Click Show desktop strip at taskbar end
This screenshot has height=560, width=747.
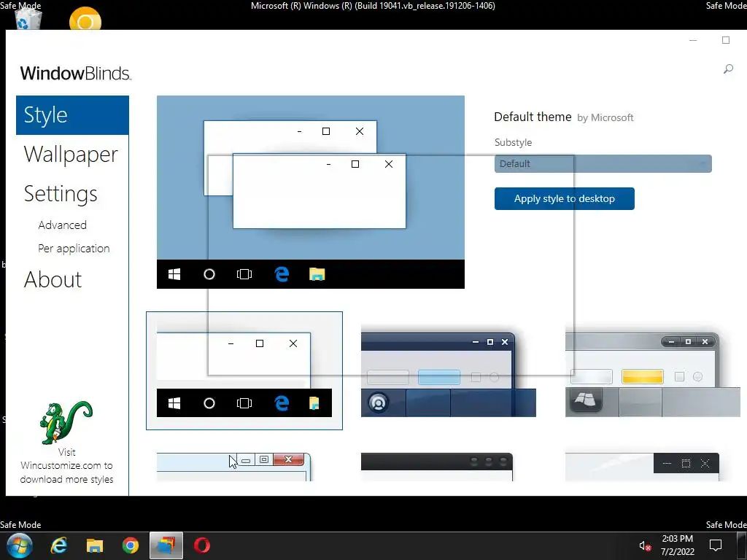[x=742, y=545]
